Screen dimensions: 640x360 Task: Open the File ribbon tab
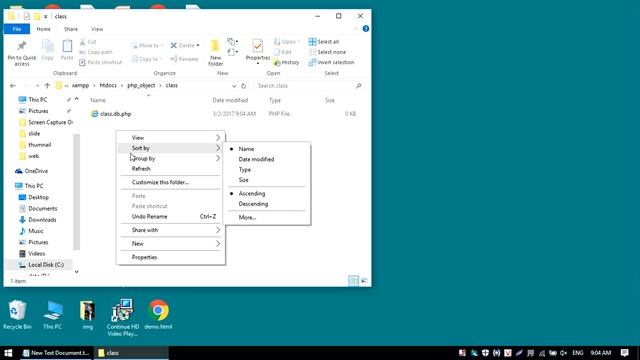[17, 29]
